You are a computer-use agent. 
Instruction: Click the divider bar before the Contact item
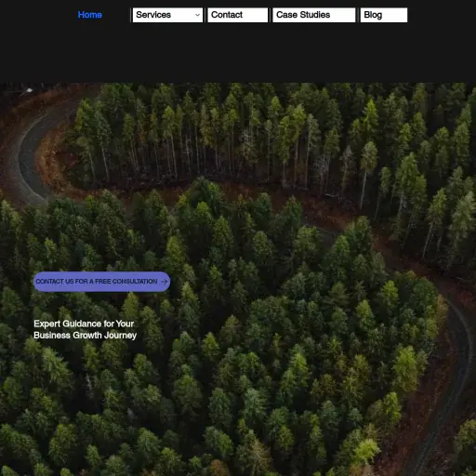click(205, 15)
